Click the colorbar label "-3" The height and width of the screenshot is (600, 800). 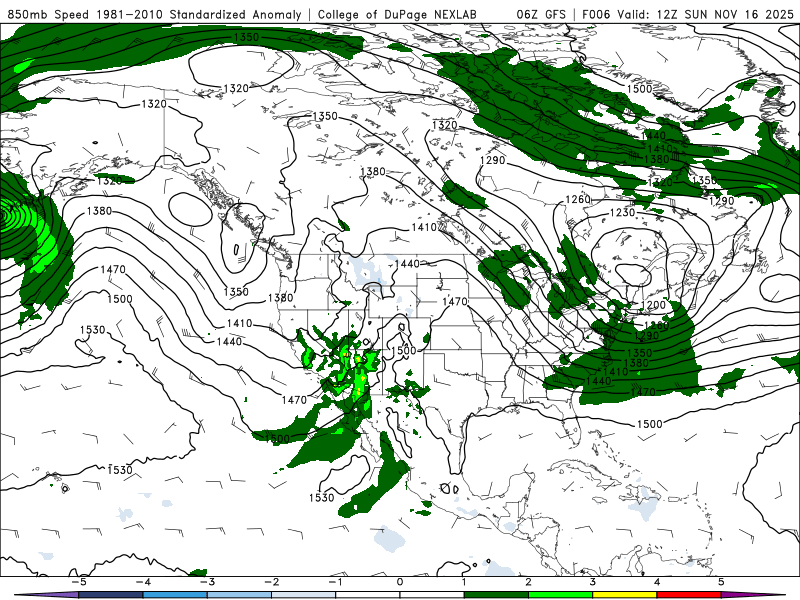click(207, 582)
